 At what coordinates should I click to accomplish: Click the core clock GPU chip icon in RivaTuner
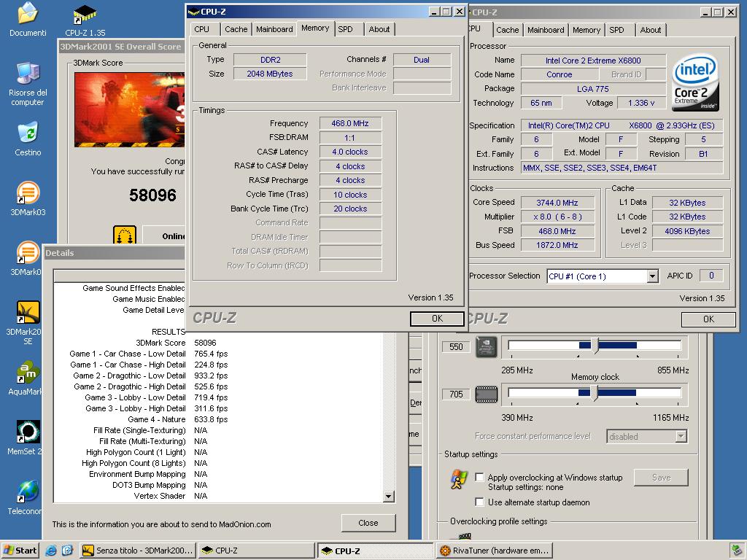pos(487,347)
